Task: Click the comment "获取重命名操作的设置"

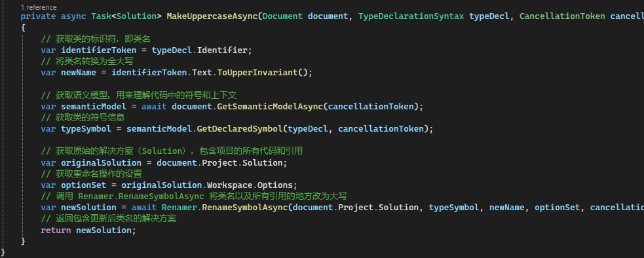Action: pos(92,174)
